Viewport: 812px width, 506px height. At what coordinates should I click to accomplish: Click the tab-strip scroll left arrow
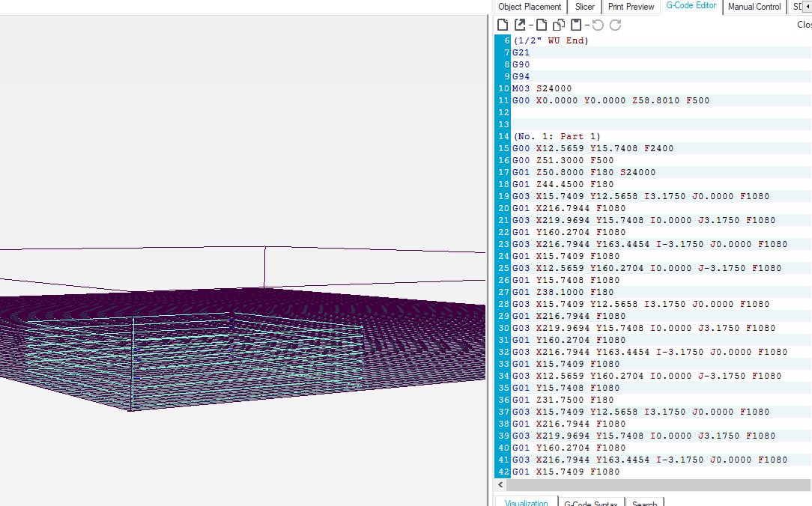pos(808,7)
